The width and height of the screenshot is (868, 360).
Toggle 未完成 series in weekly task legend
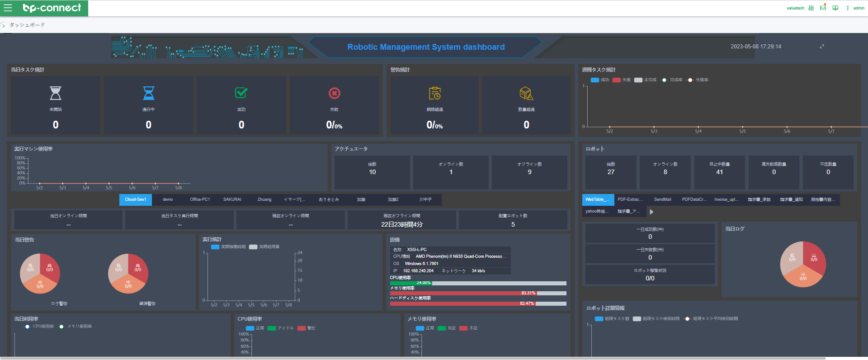pyautogui.click(x=645, y=80)
